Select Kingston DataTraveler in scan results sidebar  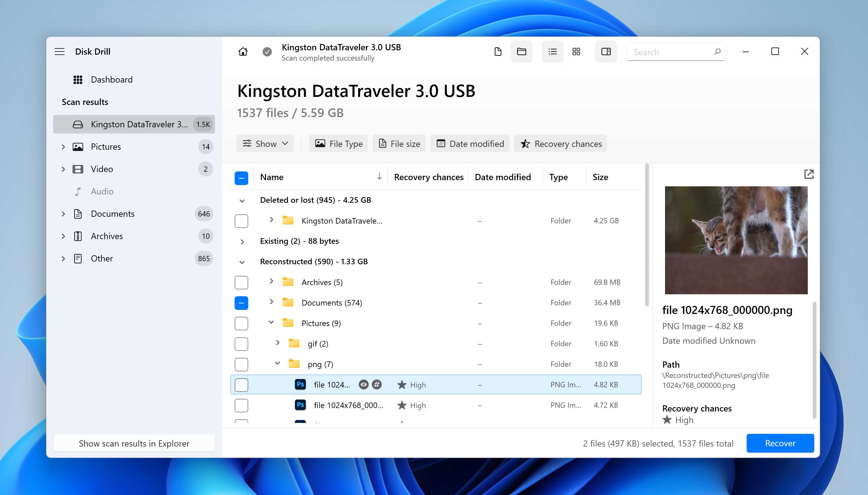point(134,124)
